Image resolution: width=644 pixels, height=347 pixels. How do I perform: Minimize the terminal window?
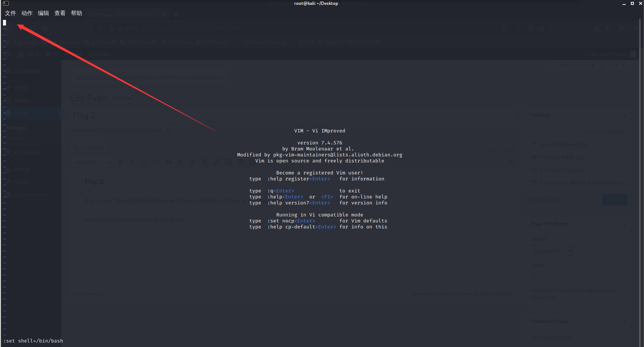[x=624, y=3]
